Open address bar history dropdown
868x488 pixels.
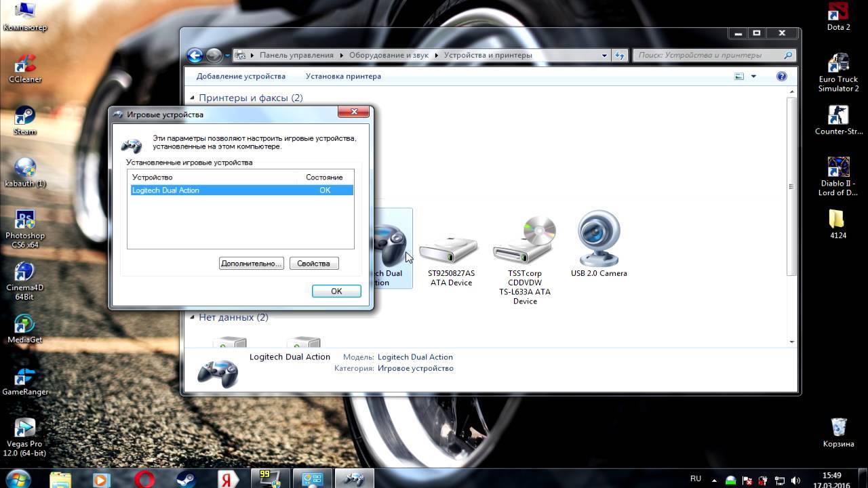click(x=604, y=56)
